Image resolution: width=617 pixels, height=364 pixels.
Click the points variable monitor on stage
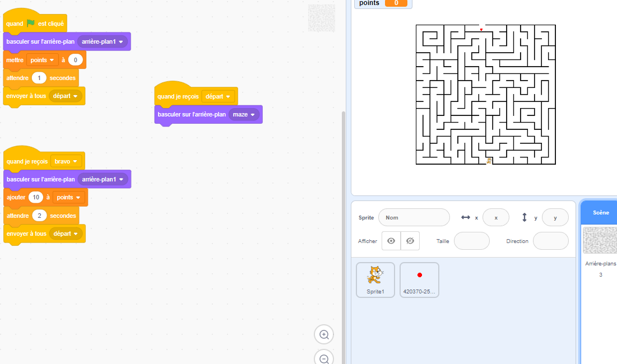(x=383, y=3)
